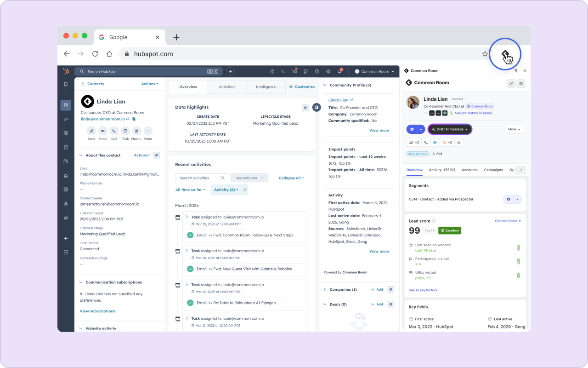Open HubSpot help question mark icon
Viewport: 588px width, 368px height.
pyautogui.click(x=317, y=71)
